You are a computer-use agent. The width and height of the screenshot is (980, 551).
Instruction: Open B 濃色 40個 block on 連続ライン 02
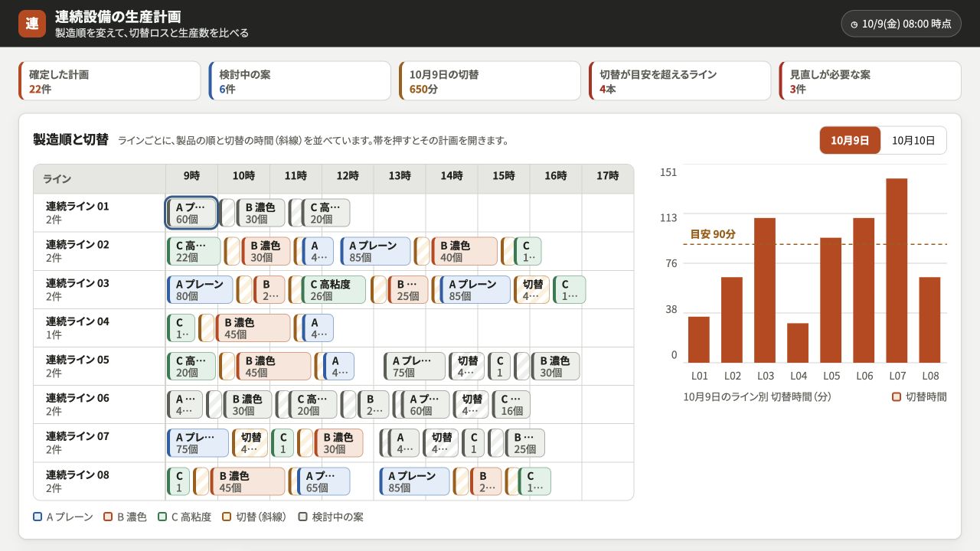coord(464,251)
